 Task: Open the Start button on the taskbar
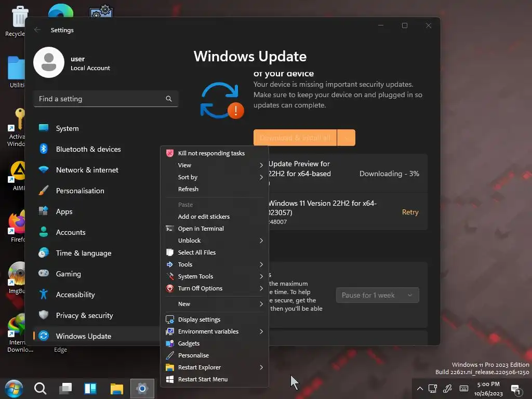14,389
